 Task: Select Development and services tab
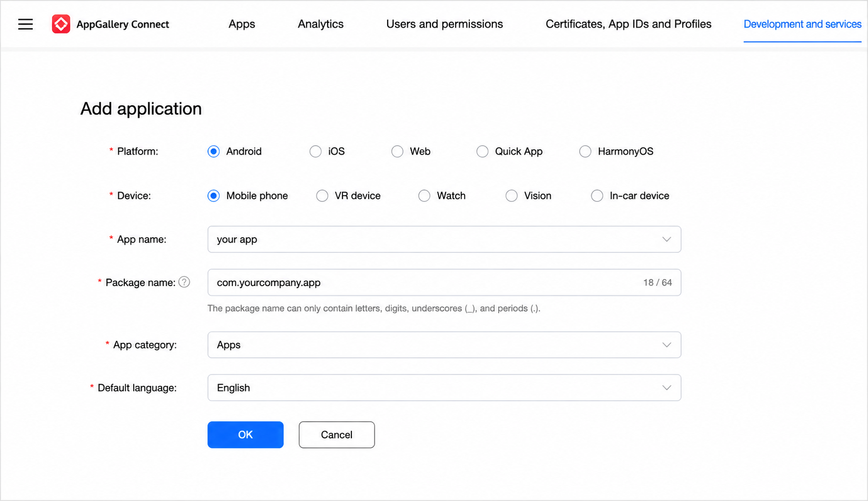pyautogui.click(x=802, y=24)
